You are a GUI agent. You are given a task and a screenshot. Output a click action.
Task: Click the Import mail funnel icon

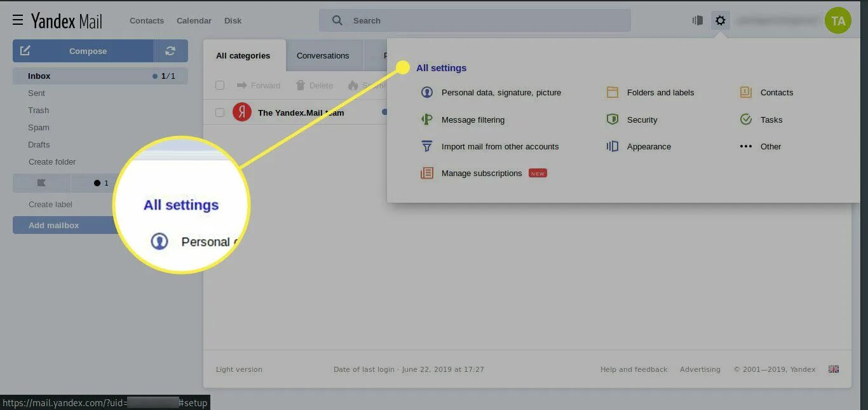point(427,146)
